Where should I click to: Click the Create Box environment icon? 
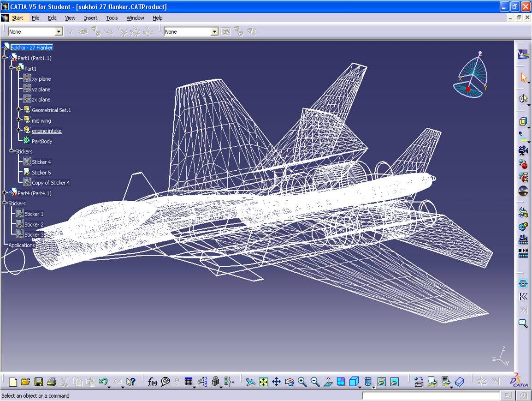(x=523, y=121)
